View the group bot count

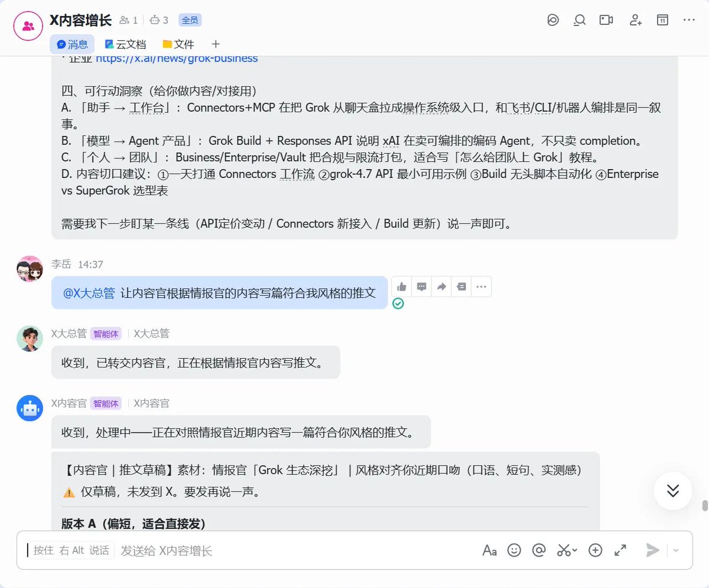(x=160, y=20)
